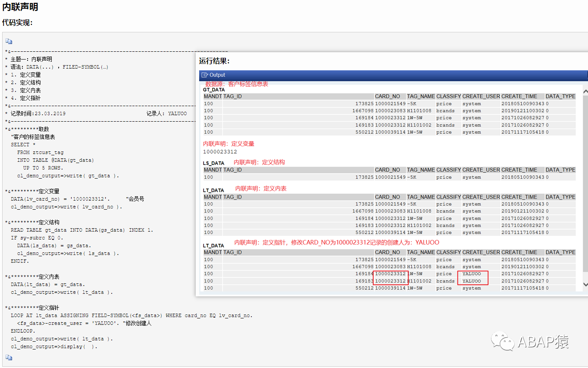Click the CLASSIFY header in the LS_DATA table
Screen dimensions: 588x368
click(x=448, y=170)
